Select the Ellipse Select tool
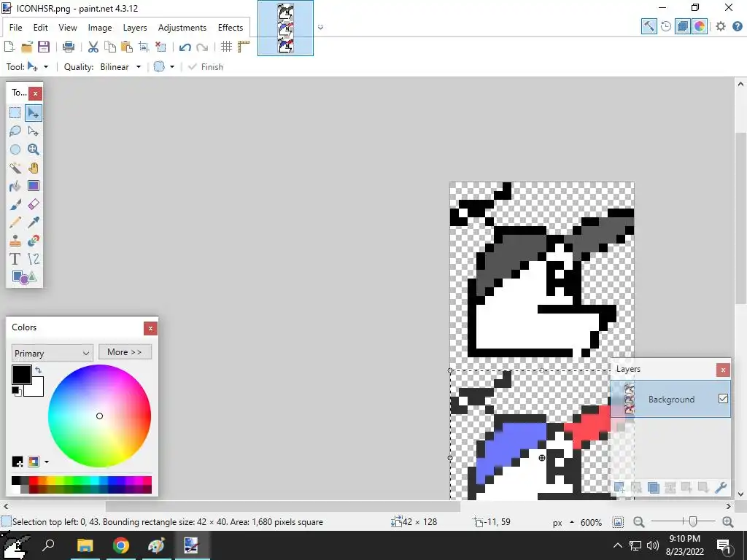Viewport: 747px width, 560px height. pos(15,149)
